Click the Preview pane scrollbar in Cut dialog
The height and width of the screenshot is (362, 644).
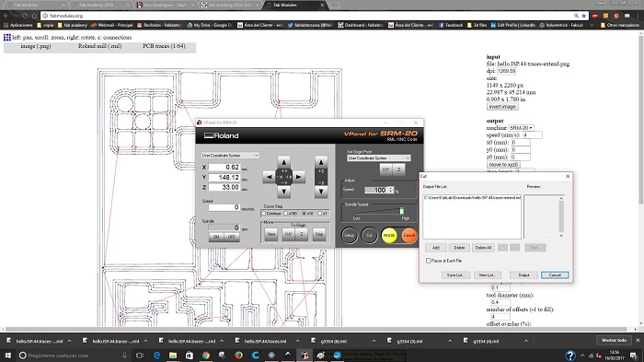click(x=561, y=216)
